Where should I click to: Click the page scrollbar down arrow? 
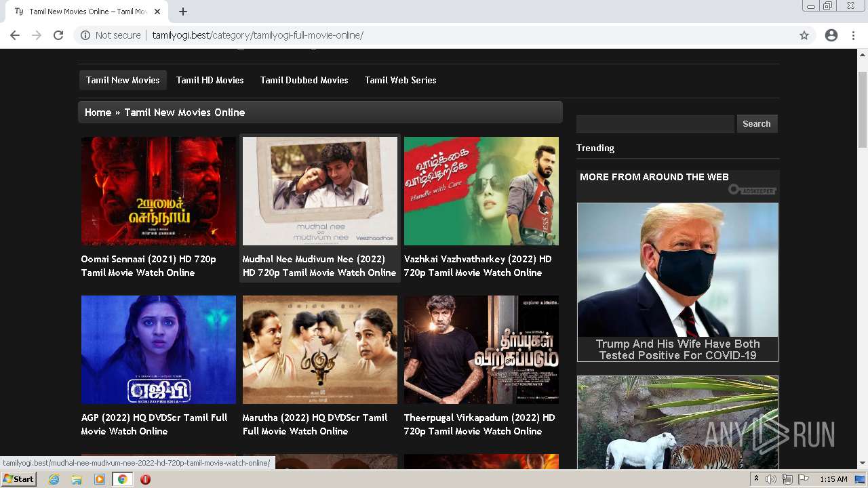(862, 463)
